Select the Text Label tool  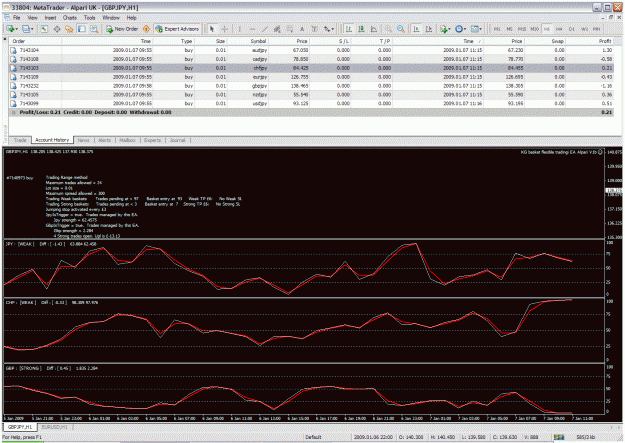point(314,29)
